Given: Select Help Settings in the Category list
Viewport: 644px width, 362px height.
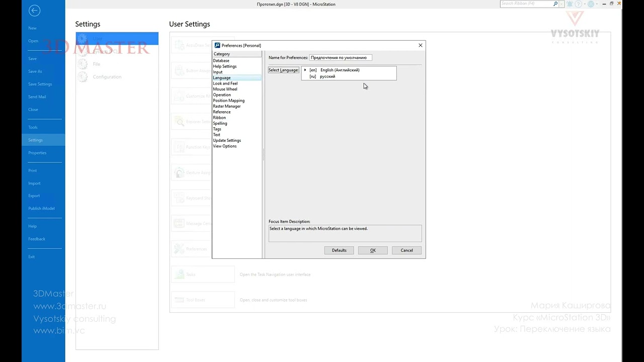Looking at the screenshot, I should 237,66.
